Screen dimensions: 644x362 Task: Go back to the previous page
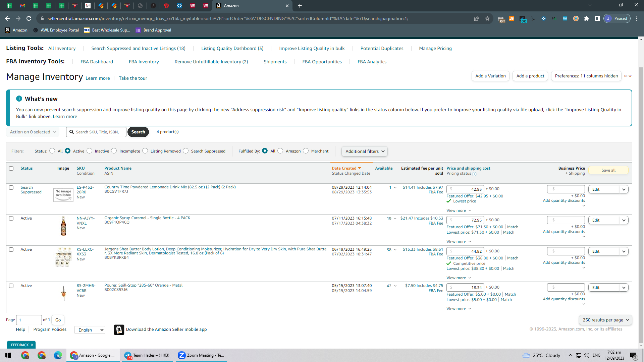[x=7, y=18]
